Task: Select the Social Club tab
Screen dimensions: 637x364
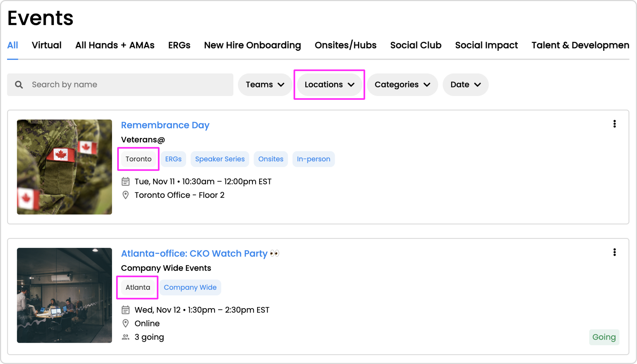Action: (416, 45)
